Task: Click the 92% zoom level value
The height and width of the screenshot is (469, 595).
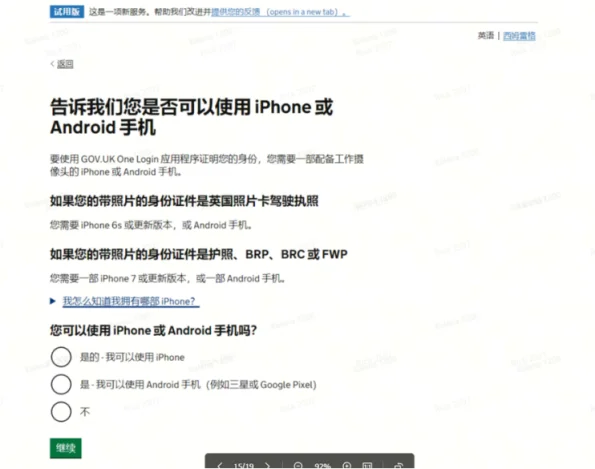Action: click(x=322, y=466)
